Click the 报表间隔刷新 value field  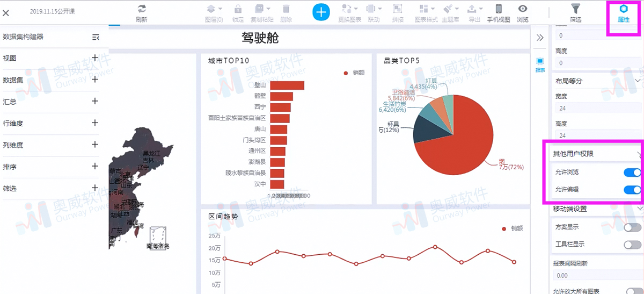(x=598, y=275)
